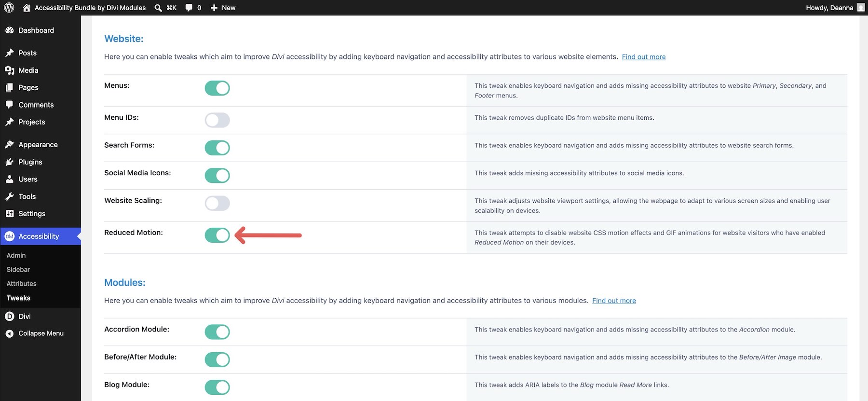The width and height of the screenshot is (868, 401).
Task: Click the Modules: section heading
Action: coord(125,283)
